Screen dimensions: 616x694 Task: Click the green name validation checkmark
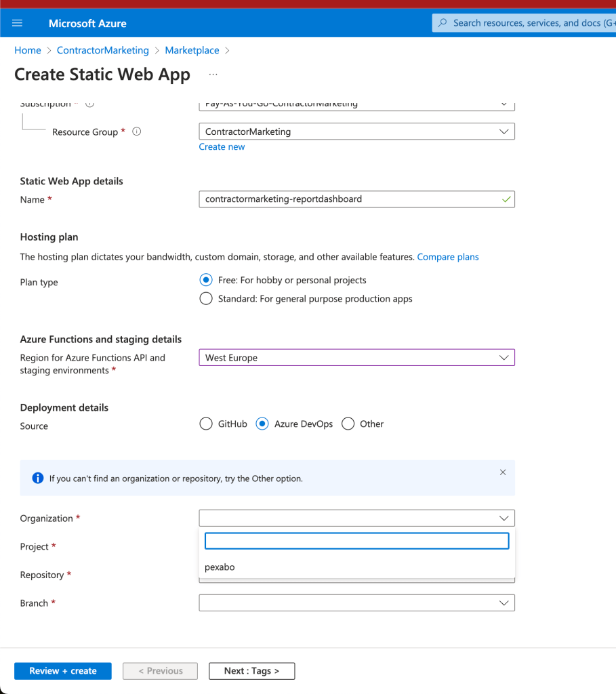506,199
